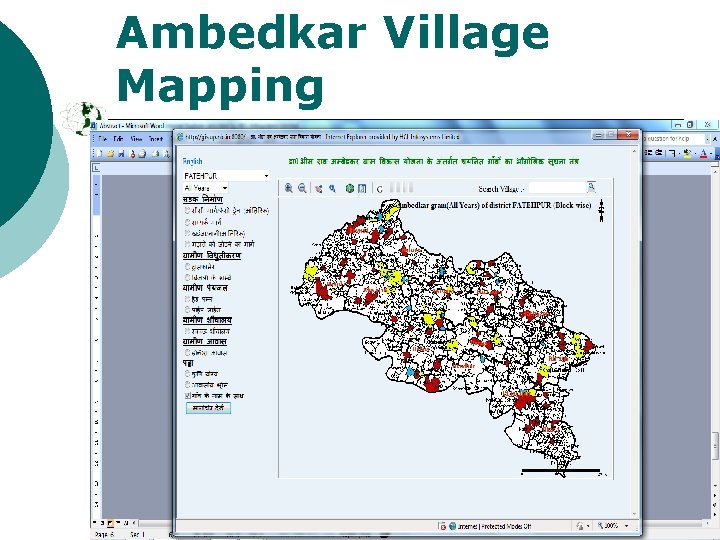
Task: Select the स्वच्छ शौचालय radio button
Action: [187, 331]
